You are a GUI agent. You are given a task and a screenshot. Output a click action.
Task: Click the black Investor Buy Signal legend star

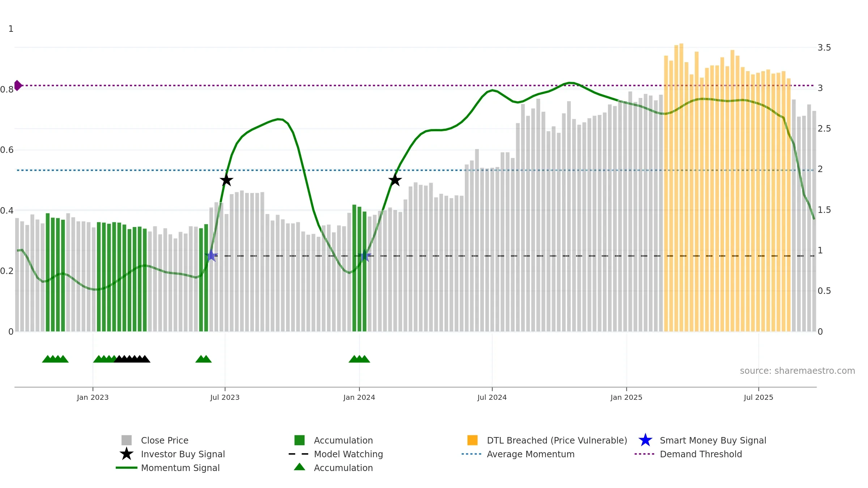127,454
